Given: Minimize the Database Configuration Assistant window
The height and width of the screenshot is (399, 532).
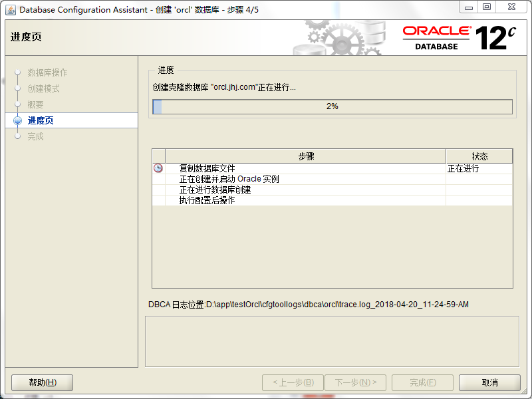Looking at the screenshot, I should tap(469, 7).
